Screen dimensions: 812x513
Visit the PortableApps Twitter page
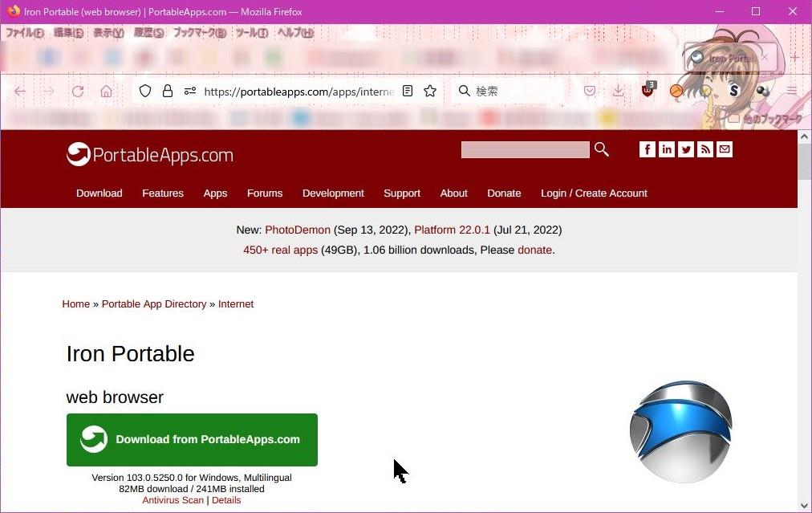pos(686,149)
